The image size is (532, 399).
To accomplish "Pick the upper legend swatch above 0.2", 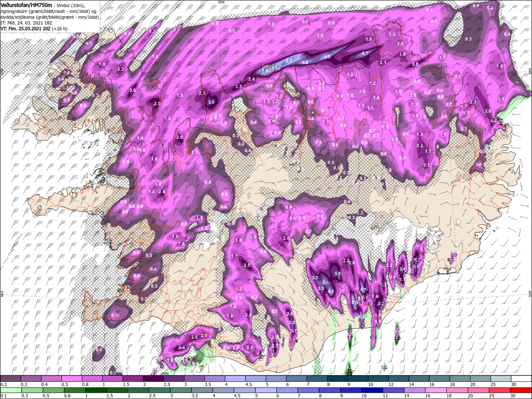I will (11, 379).
